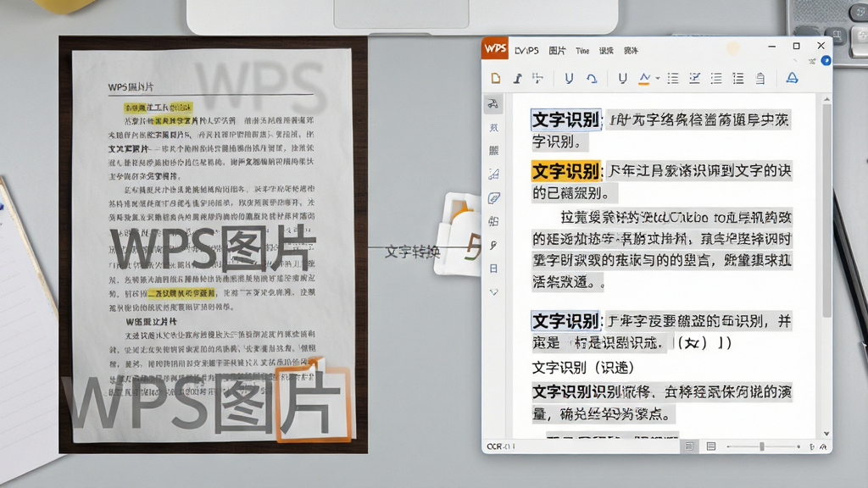Minimize the WPS window
The height and width of the screenshot is (488, 868).
(x=771, y=47)
